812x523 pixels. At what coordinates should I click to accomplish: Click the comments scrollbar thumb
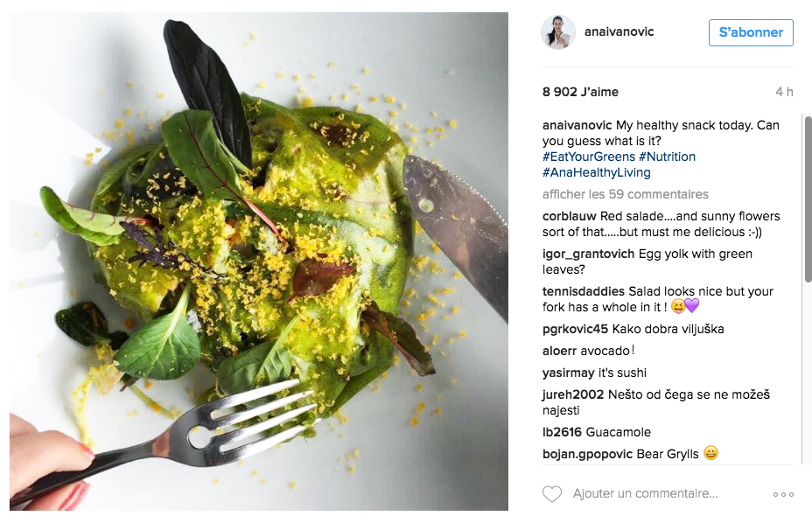[808, 199]
